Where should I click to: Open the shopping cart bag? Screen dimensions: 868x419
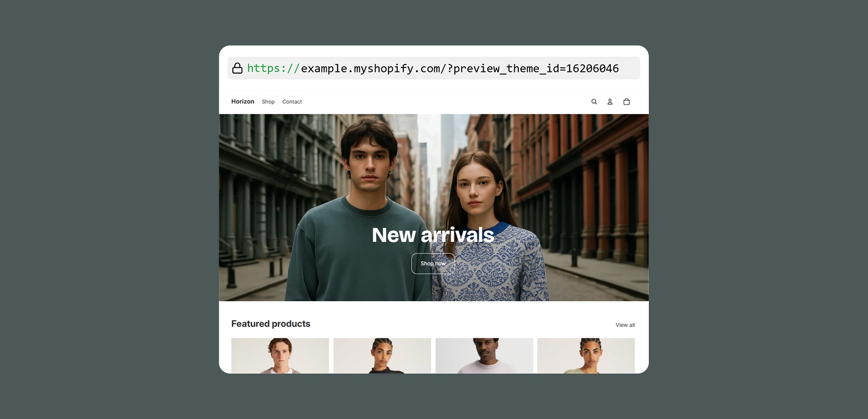[x=626, y=101]
